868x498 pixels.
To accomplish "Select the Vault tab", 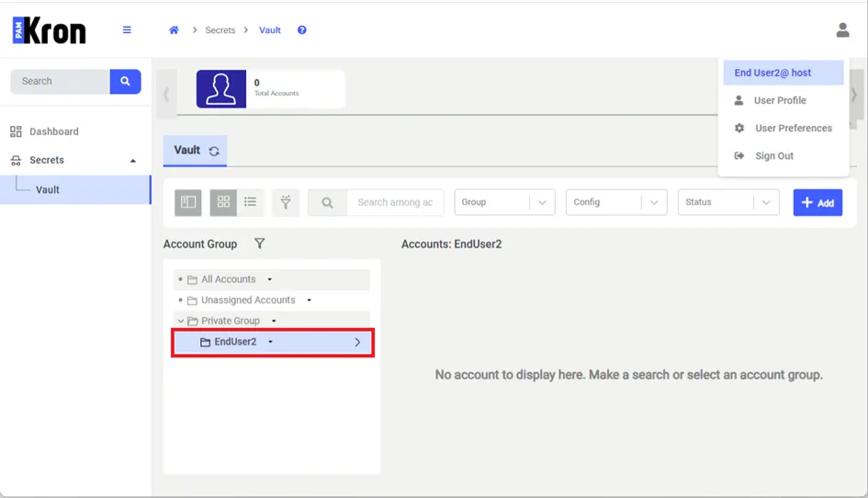I will pyautogui.click(x=195, y=151).
